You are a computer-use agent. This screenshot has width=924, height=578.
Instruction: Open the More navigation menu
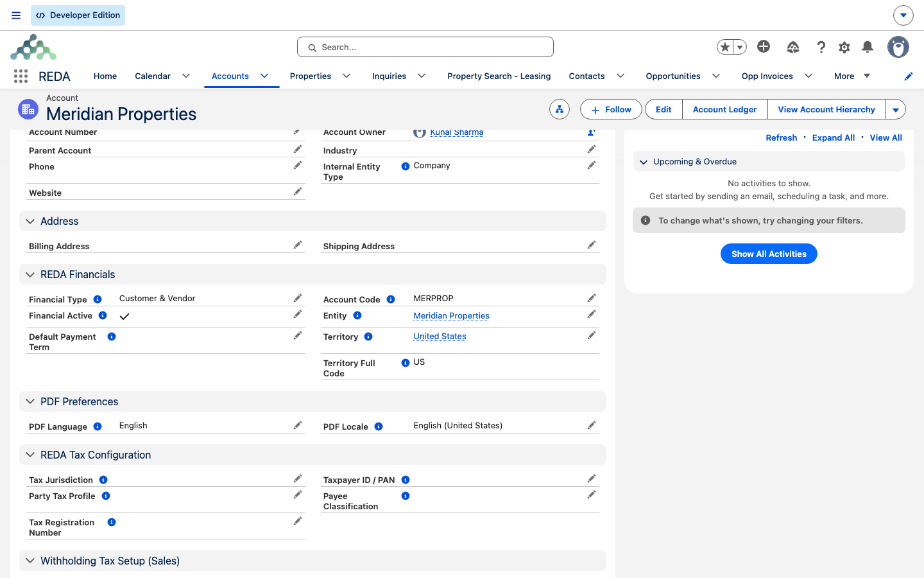click(x=852, y=76)
